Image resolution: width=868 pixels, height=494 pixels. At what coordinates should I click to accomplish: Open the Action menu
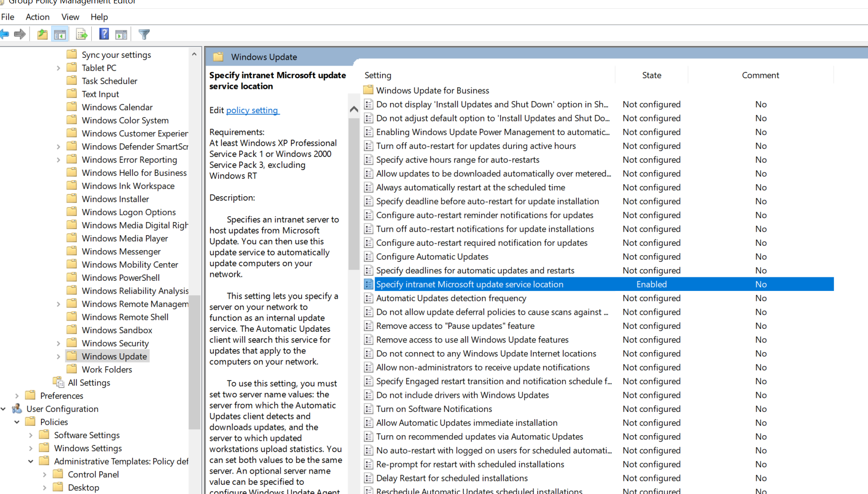[37, 17]
